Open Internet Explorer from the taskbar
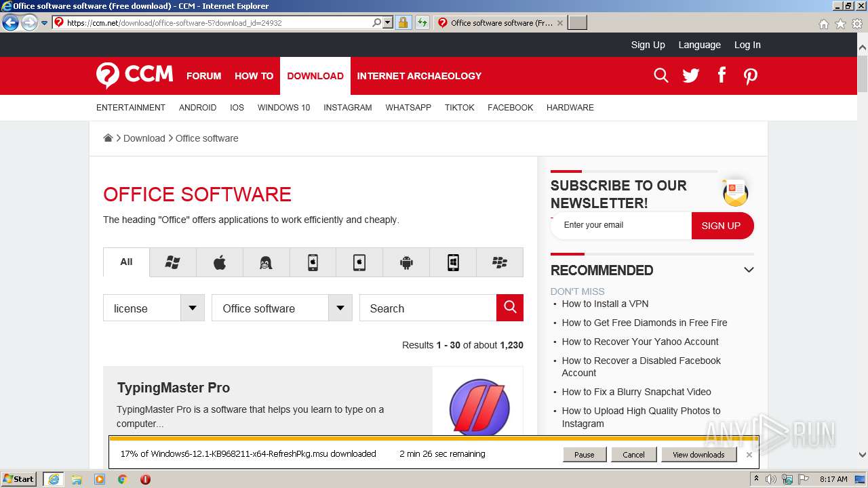Viewport: 868px width, 488px height. [x=53, y=479]
